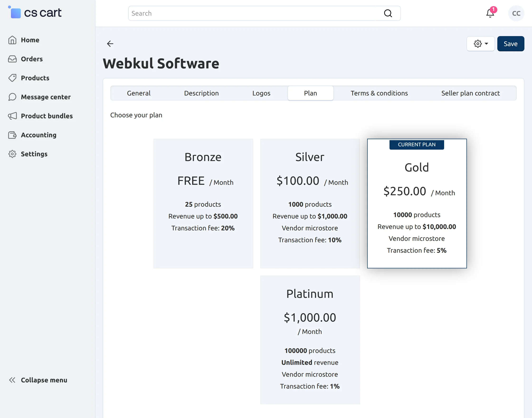This screenshot has width=532, height=418.
Task: Click 'Transaction fee: 10%' text
Action: (x=310, y=240)
